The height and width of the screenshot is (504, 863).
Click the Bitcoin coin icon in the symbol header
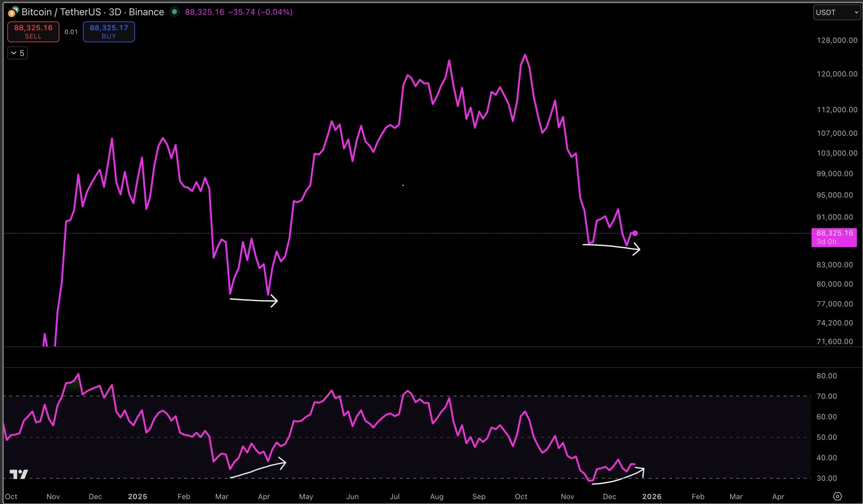pyautogui.click(x=12, y=14)
